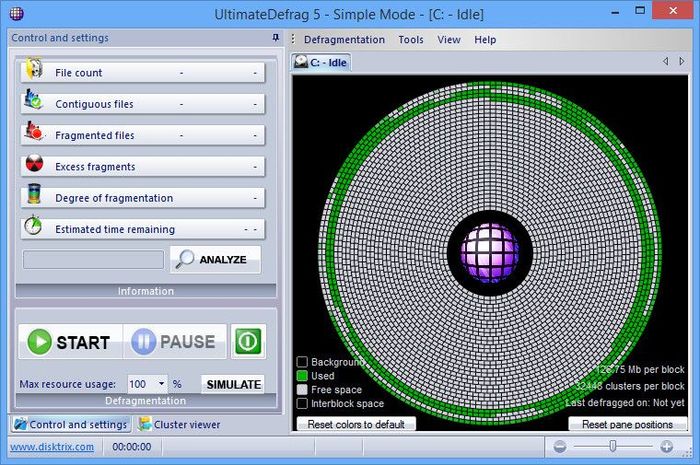Screen dimensions: 700x465
Task: Click the analysis progress bar field
Action: click(x=93, y=260)
